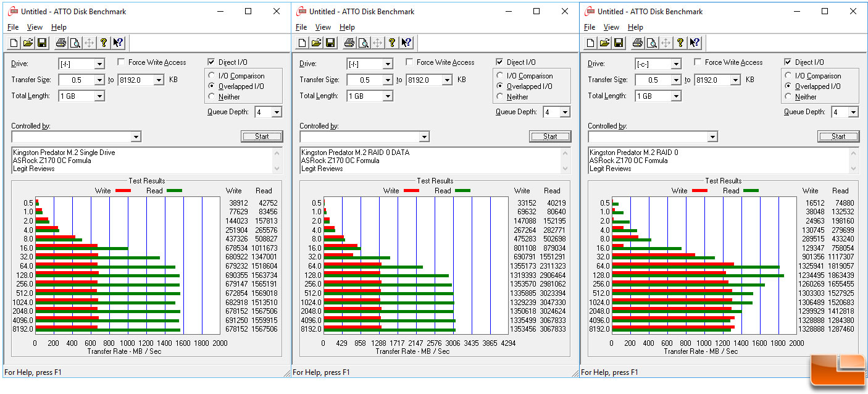Click Start button in RAID 0 DATA window
Viewport: 868px width, 394px height.
550,136
